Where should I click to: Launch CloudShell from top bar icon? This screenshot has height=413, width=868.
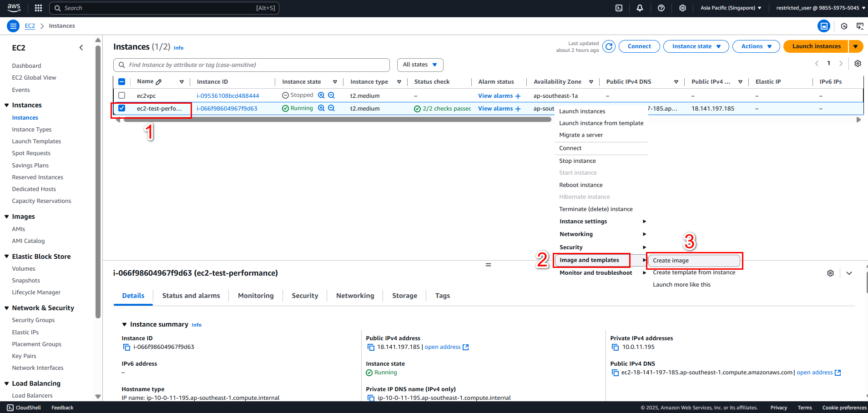619,8
